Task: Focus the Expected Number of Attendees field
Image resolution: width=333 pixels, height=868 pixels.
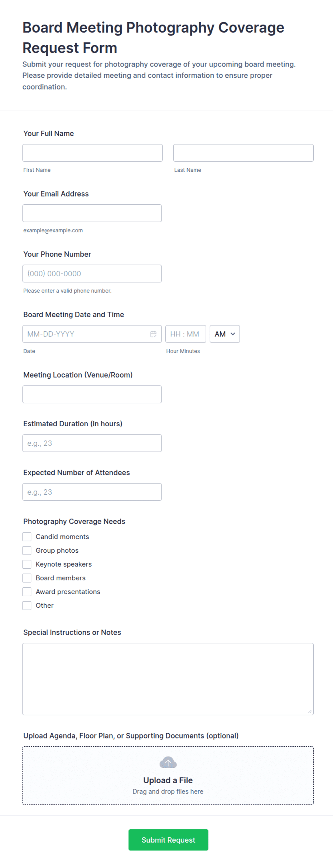Action: click(92, 492)
